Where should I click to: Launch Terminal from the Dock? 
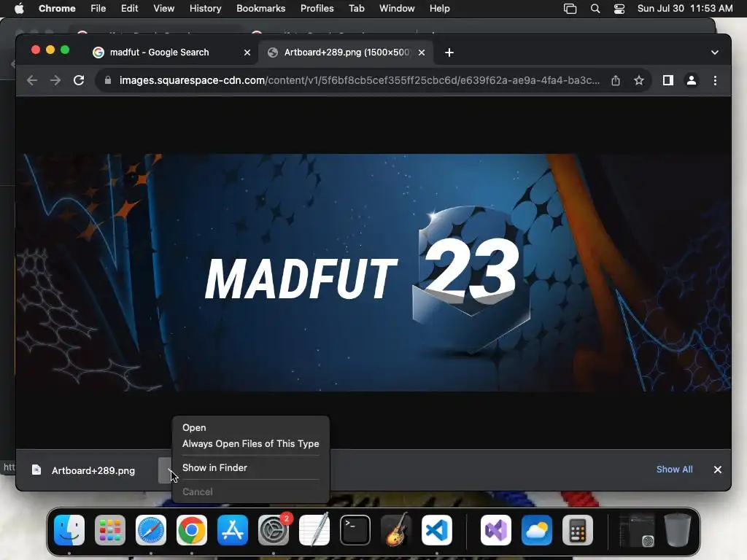[x=355, y=530]
